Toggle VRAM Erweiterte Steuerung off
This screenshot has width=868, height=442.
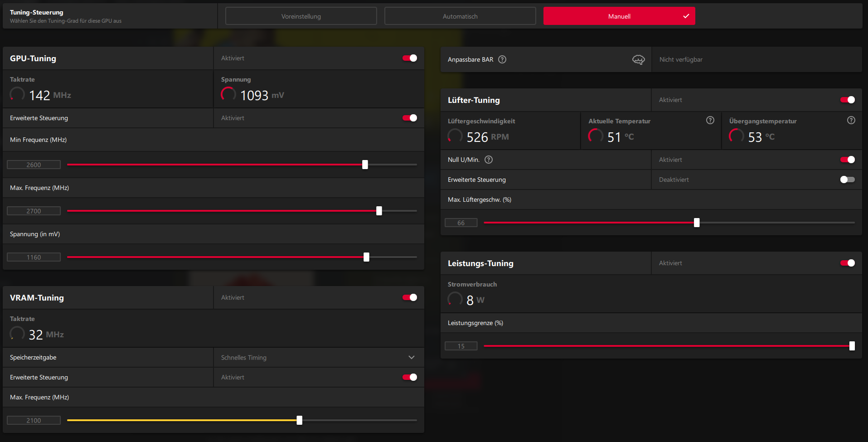point(410,377)
